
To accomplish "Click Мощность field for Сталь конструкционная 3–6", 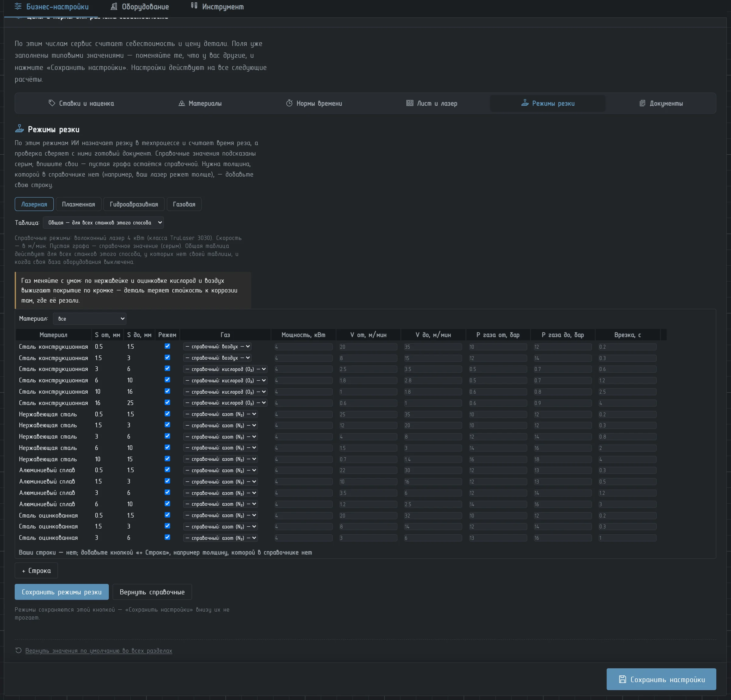I will (x=304, y=369).
